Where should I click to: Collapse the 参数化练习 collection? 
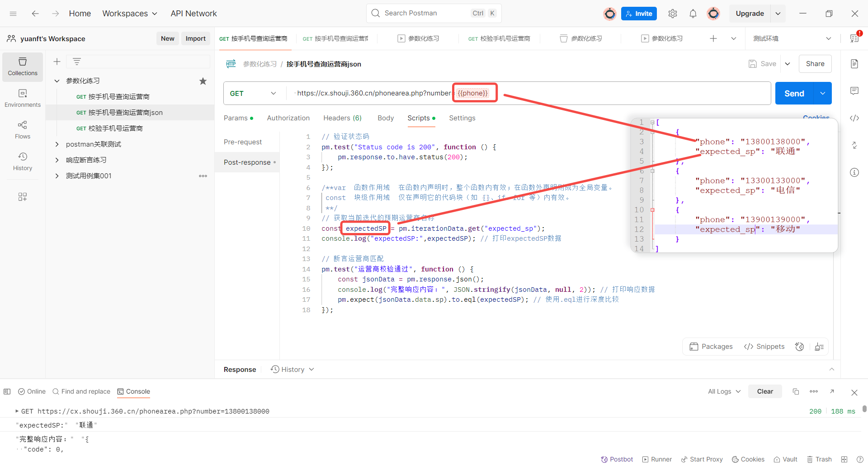[57, 81]
